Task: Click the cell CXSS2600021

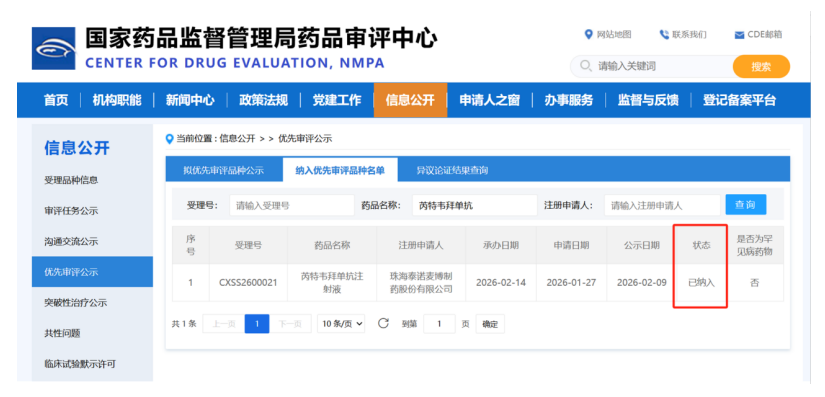Action: coord(248,282)
